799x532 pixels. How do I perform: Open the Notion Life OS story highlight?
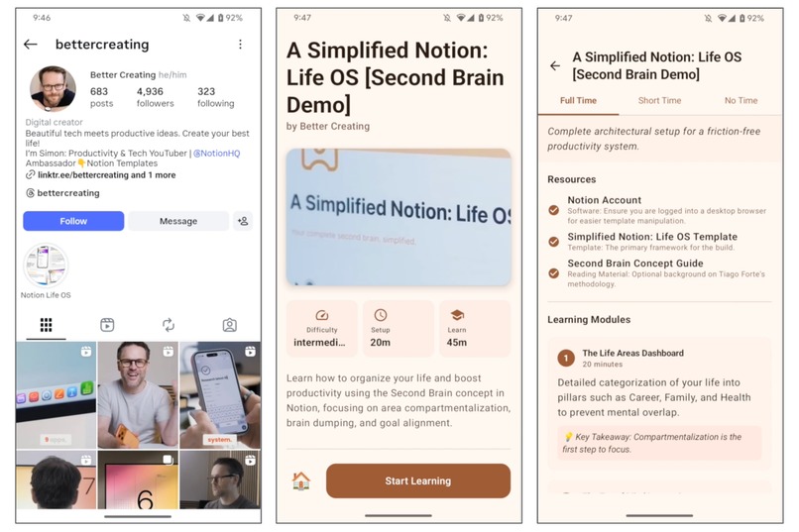click(x=46, y=270)
